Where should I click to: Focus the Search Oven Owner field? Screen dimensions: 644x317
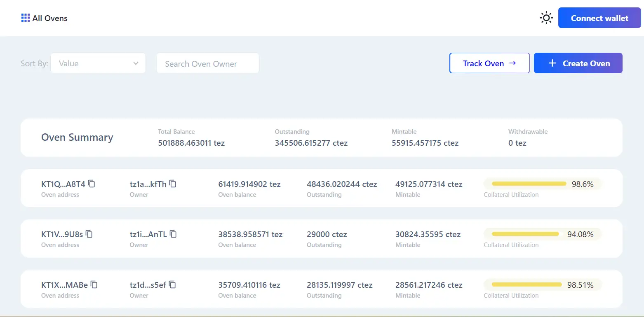tap(207, 63)
